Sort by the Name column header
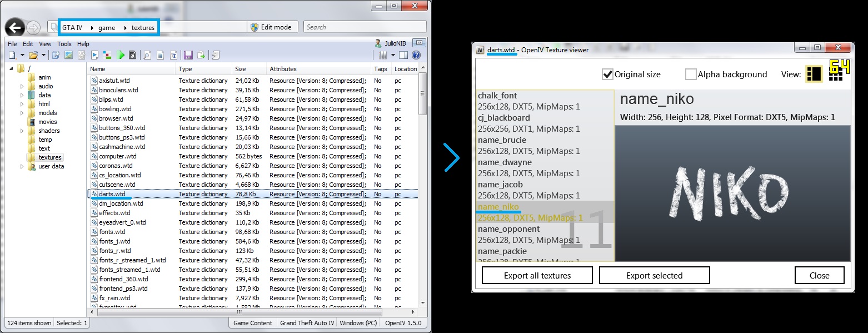The width and height of the screenshot is (868, 333). (132, 69)
